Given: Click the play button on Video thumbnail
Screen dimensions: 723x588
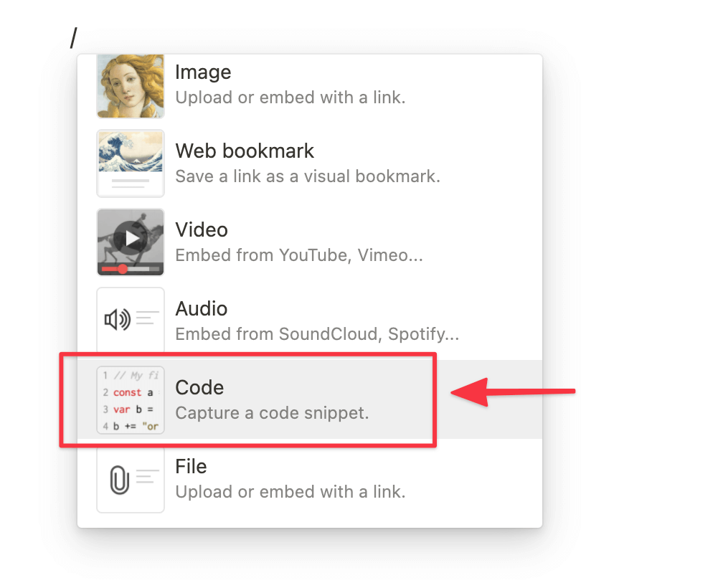Looking at the screenshot, I should 132,238.
